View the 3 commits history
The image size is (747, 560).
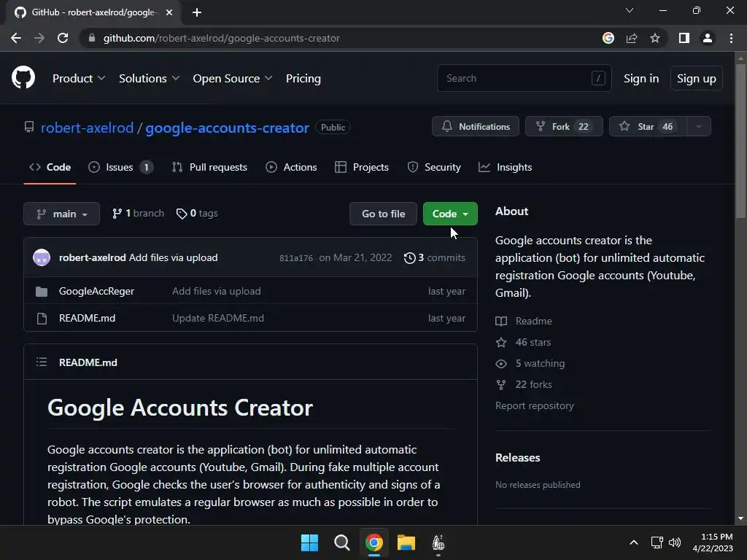pos(435,257)
